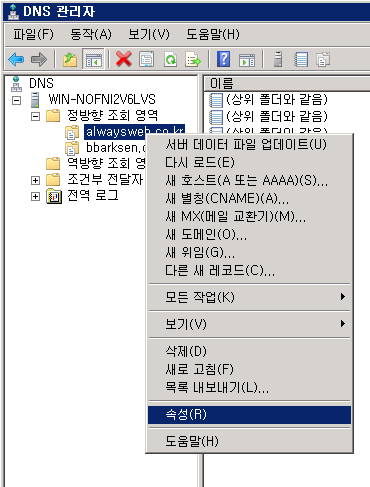Image resolution: width=370 pixels, height=487 pixels.
Task: Select the DNS root label
Action: coord(41,83)
